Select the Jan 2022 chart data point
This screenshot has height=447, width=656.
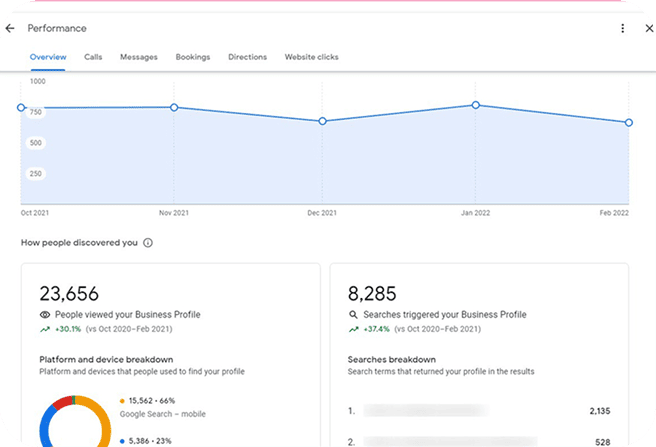pos(476,104)
